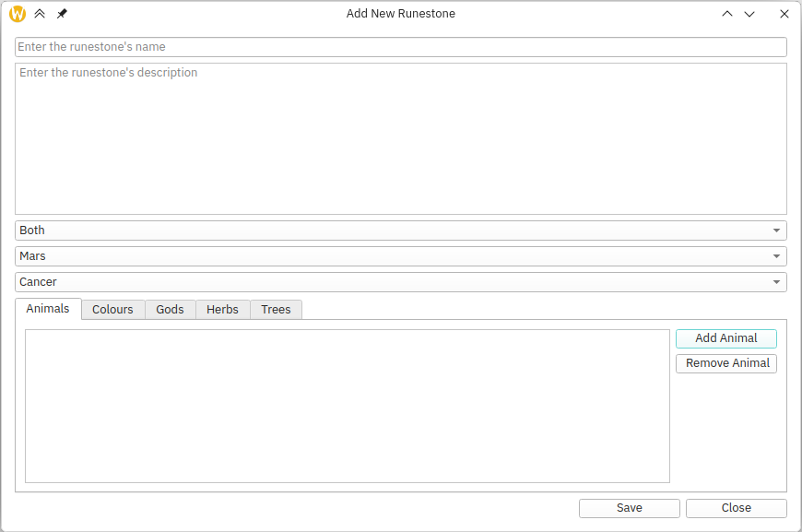Click the Close button at bottom
Screen dimensions: 802x532
736,508
